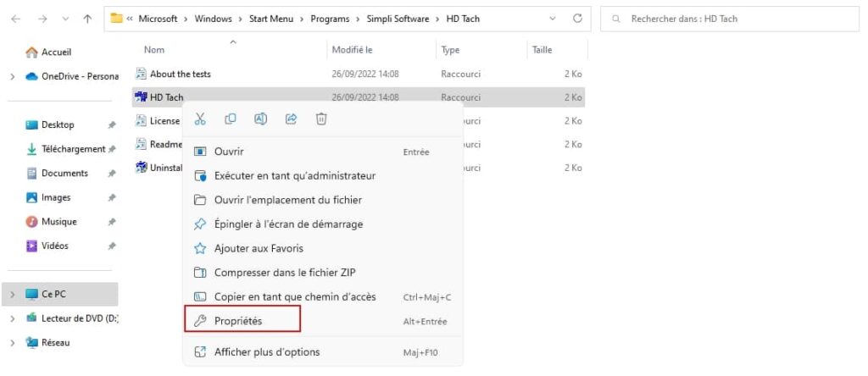Expand the Ce PC tree node

[13, 294]
